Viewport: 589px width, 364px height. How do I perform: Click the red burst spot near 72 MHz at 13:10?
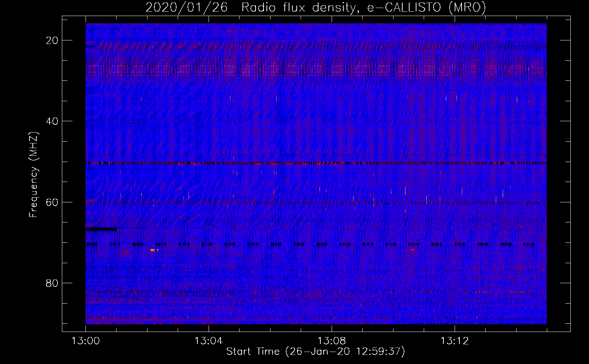click(412, 250)
